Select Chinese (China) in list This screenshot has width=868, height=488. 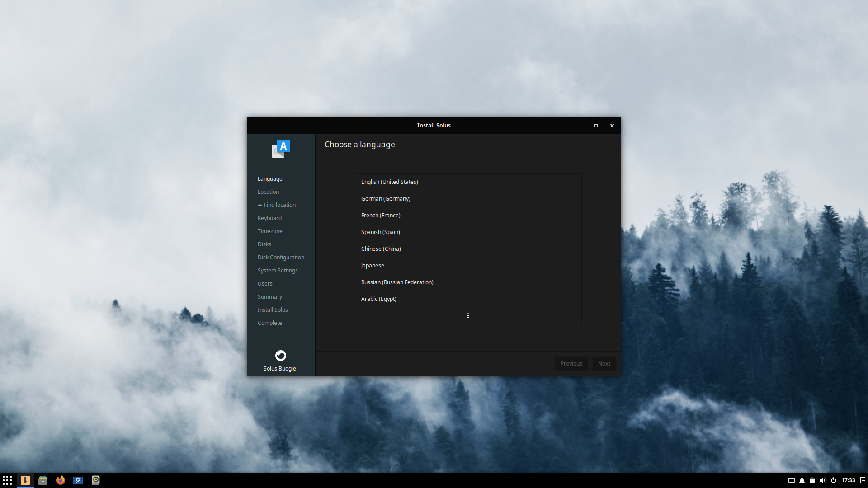pyautogui.click(x=468, y=249)
